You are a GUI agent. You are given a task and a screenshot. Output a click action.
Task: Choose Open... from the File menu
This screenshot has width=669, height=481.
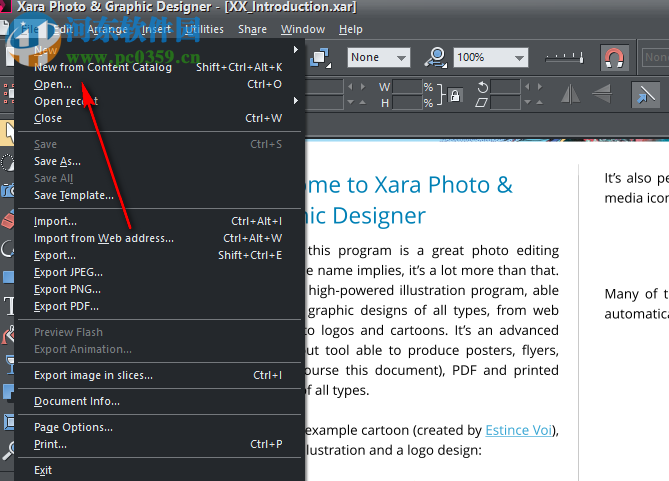point(158,84)
